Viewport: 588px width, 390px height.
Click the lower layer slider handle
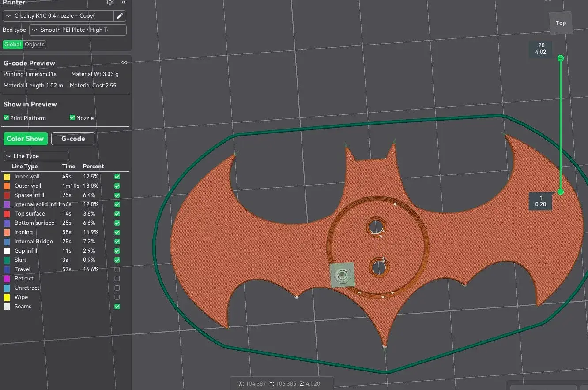[x=561, y=192]
